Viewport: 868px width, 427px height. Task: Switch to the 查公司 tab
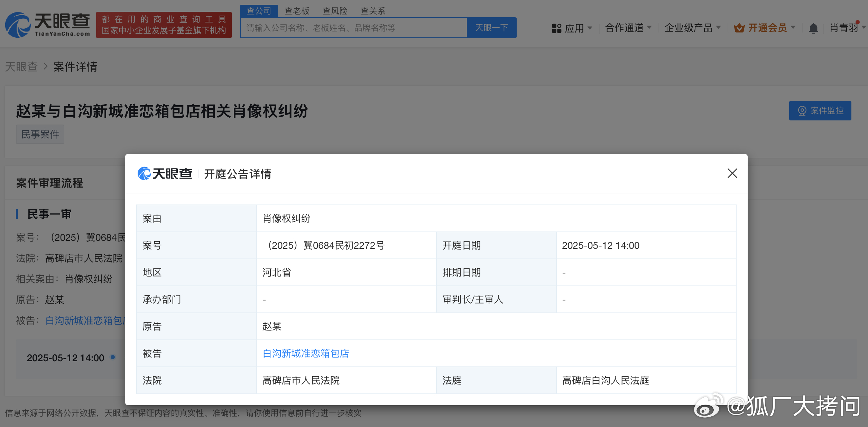[259, 11]
